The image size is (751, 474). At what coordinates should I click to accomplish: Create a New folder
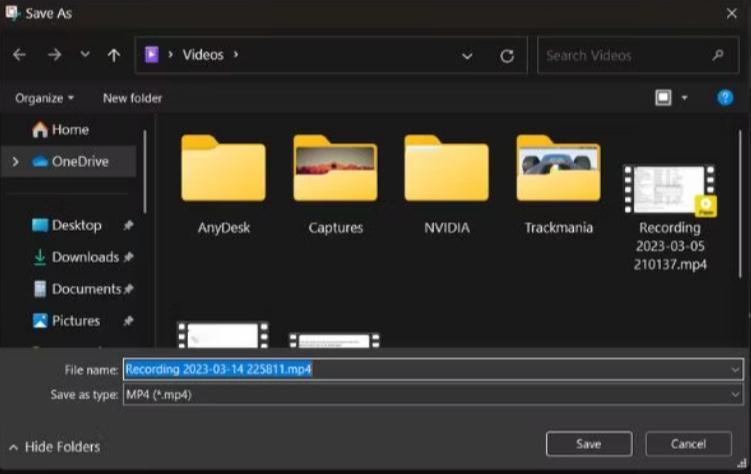click(132, 98)
